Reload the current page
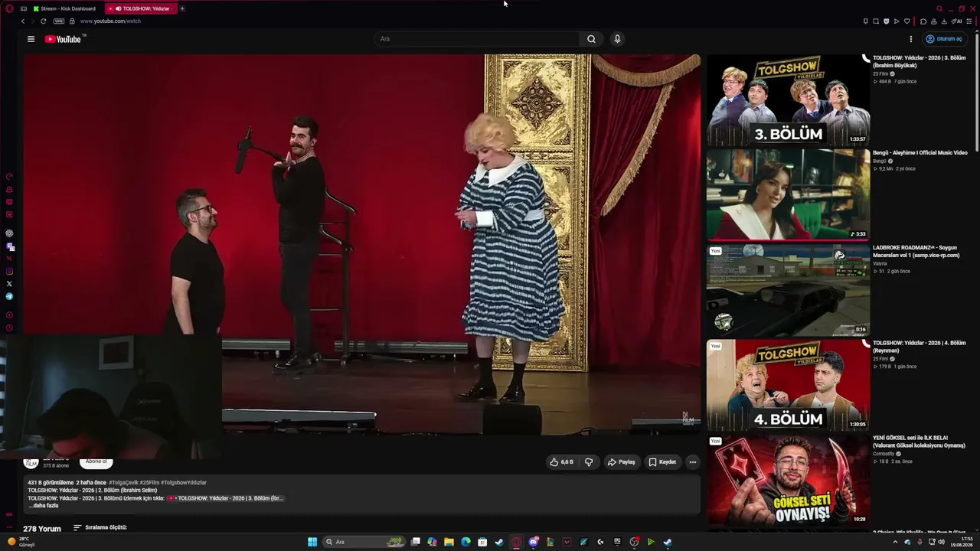This screenshot has height=551, width=980. 43,21
